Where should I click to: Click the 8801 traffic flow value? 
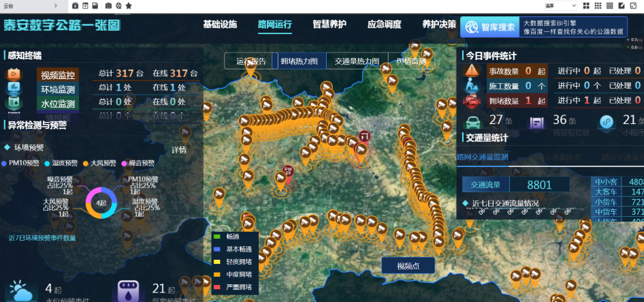click(x=539, y=185)
